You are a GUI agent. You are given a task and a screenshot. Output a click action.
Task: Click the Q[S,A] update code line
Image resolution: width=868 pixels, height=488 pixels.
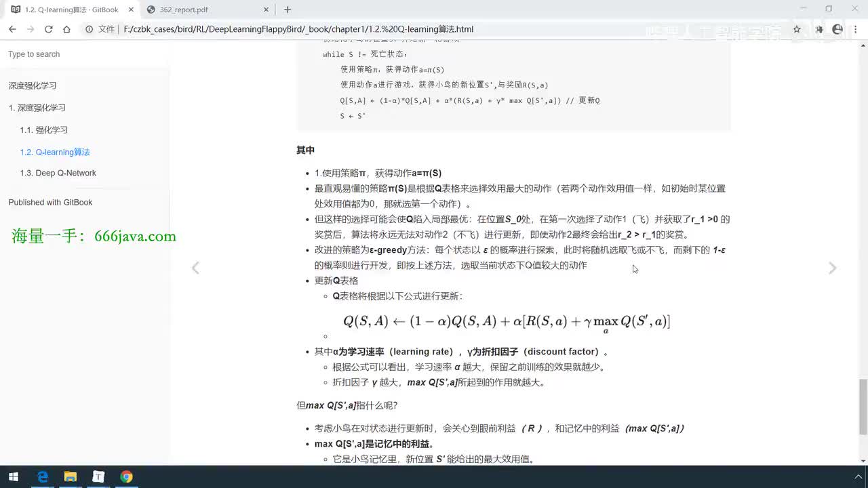pyautogui.click(x=470, y=100)
